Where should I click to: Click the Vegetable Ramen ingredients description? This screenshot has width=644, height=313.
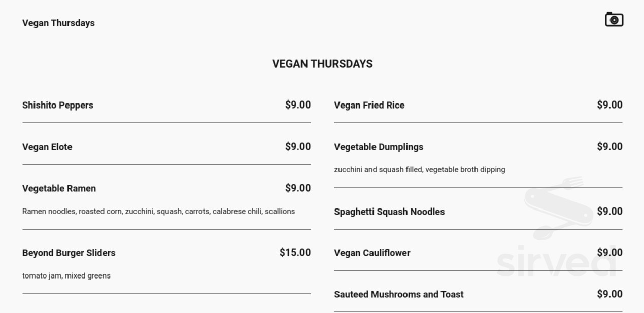click(158, 211)
